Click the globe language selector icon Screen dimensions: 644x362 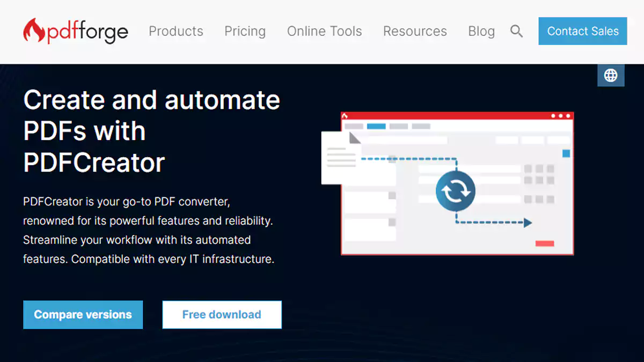pyautogui.click(x=611, y=75)
